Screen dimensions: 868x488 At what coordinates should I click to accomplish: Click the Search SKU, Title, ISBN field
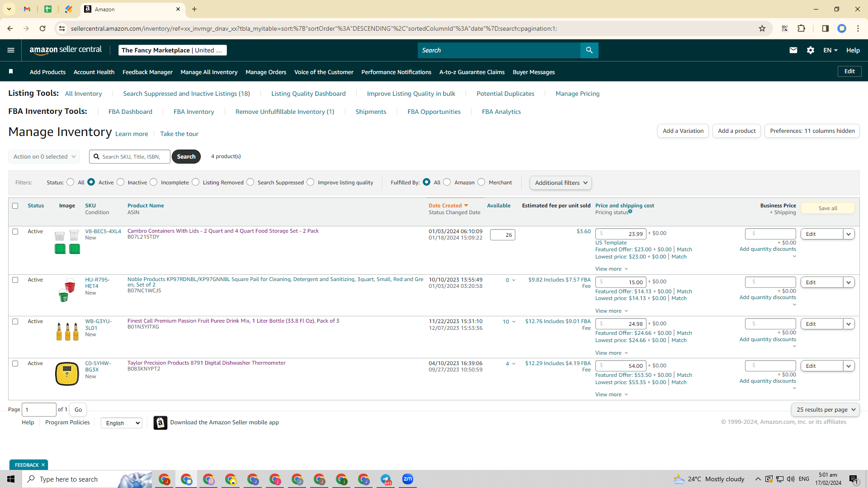point(130,156)
